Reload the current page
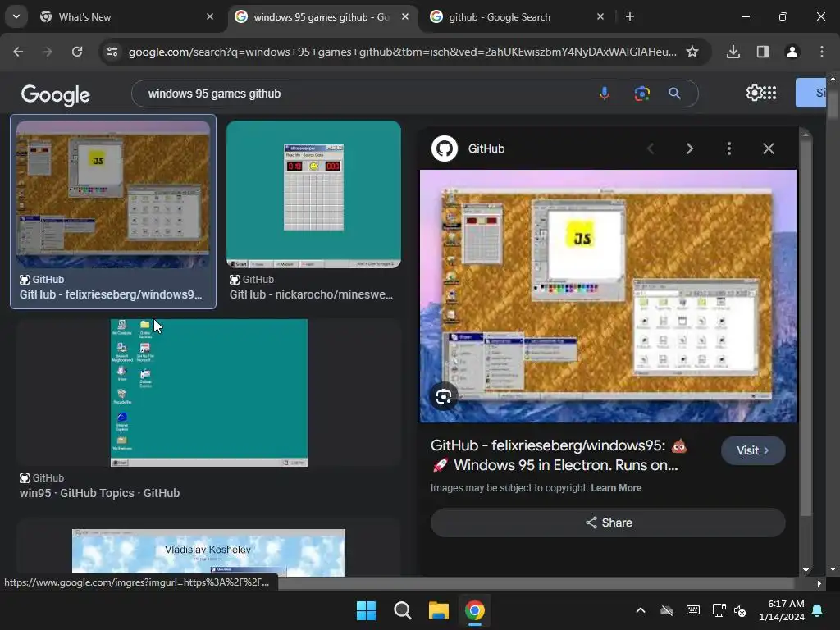Image resolution: width=840 pixels, height=630 pixels. pyautogui.click(x=77, y=52)
